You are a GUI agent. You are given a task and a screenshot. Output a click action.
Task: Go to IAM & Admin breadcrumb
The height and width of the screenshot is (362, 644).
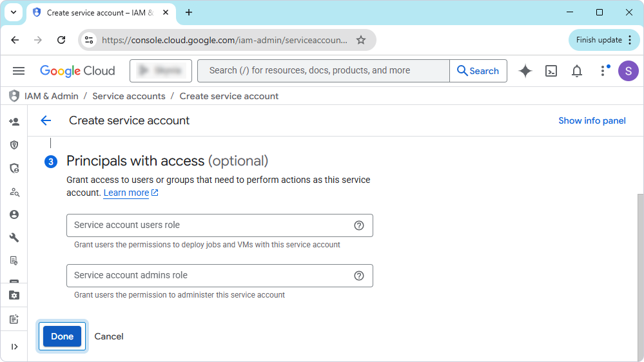coord(52,96)
